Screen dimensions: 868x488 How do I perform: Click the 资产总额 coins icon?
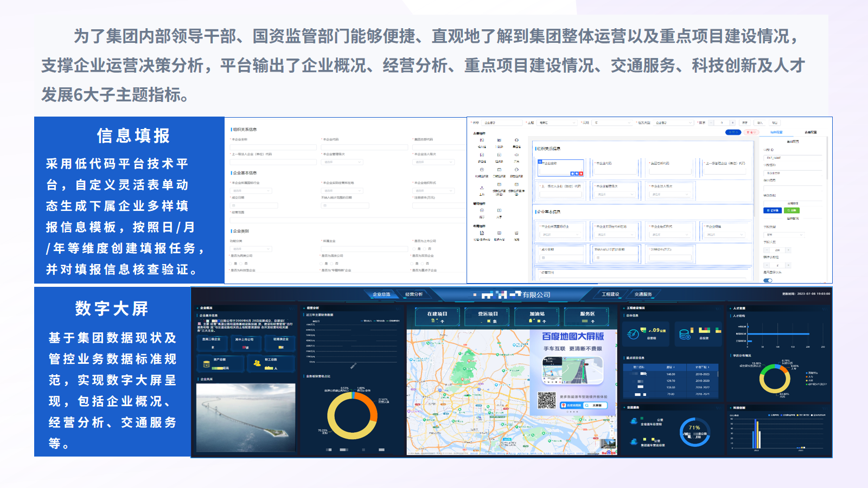coord(207,364)
